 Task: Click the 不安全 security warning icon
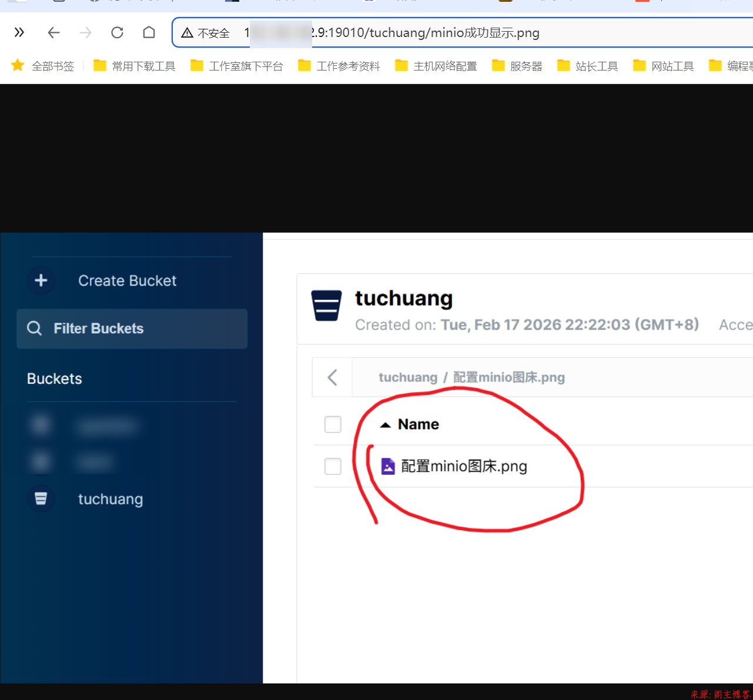click(x=188, y=33)
